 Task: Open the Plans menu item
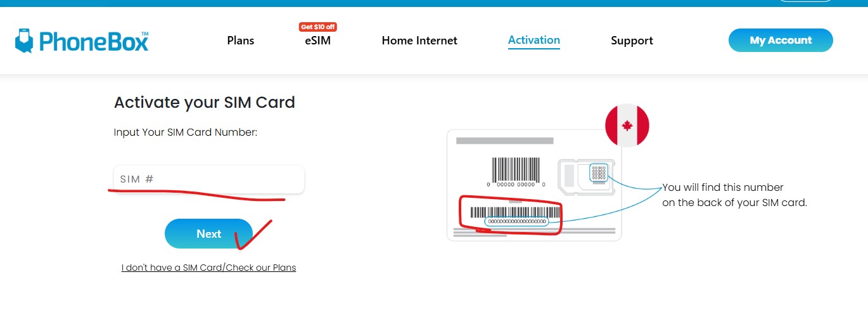coord(241,41)
